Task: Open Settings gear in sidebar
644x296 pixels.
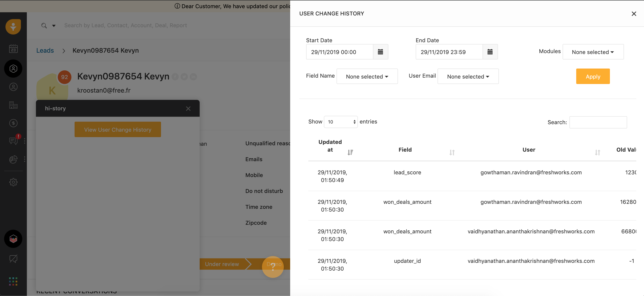Action: click(x=13, y=182)
